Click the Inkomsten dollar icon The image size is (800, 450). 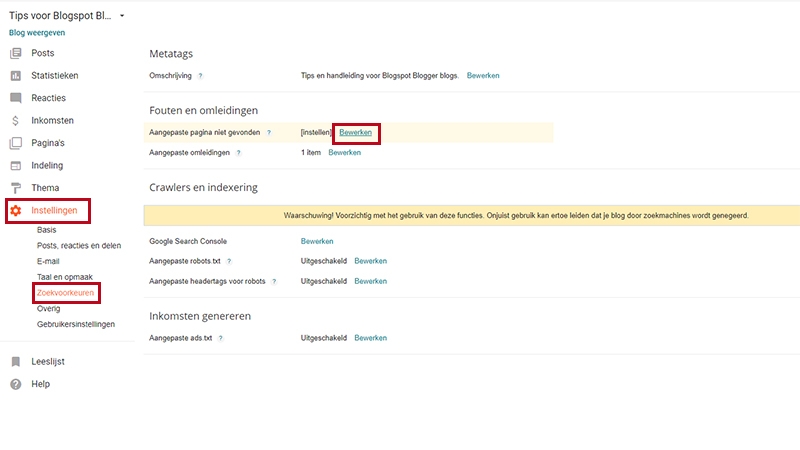tap(15, 120)
